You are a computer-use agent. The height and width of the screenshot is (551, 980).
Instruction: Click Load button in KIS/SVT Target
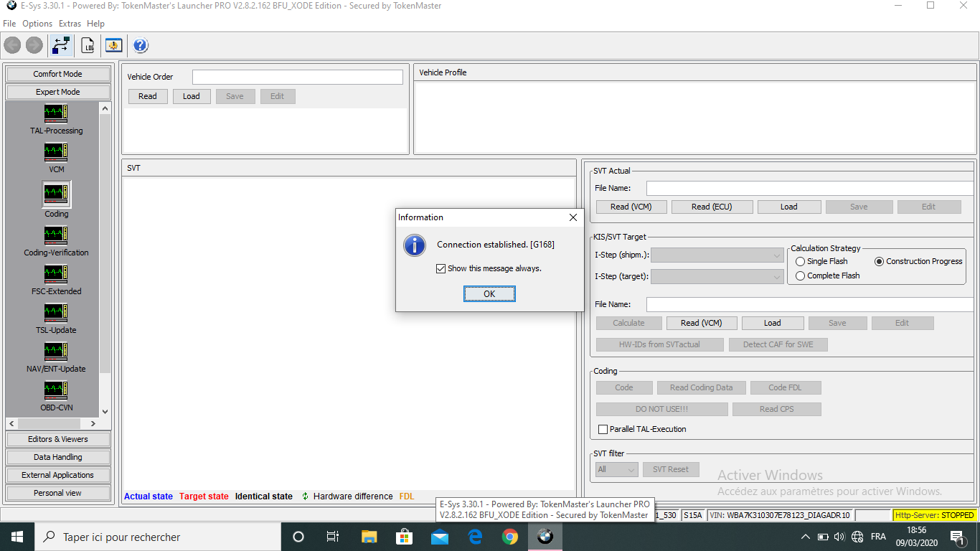click(x=773, y=323)
